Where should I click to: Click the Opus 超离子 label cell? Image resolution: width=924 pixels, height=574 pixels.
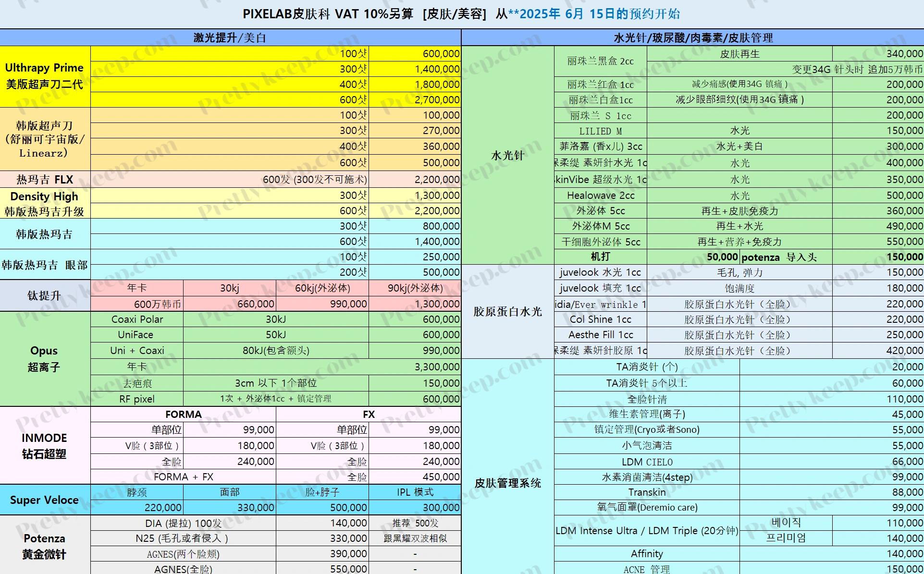[45, 359]
